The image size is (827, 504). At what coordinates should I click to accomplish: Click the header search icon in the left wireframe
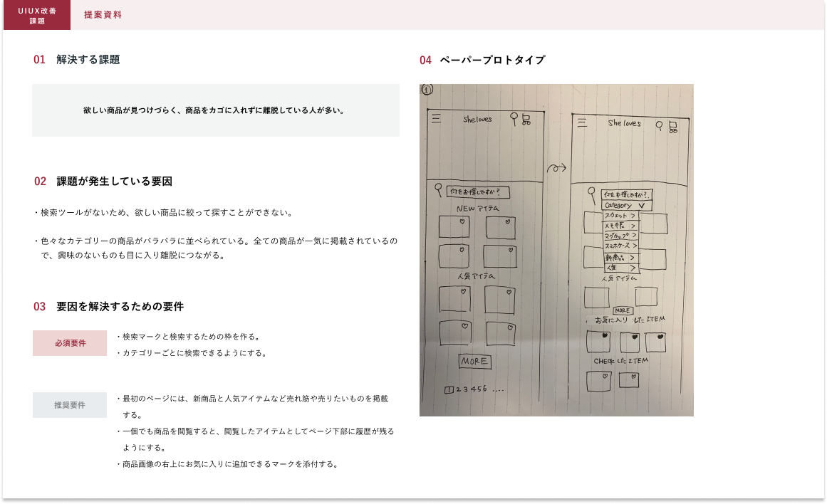click(514, 119)
